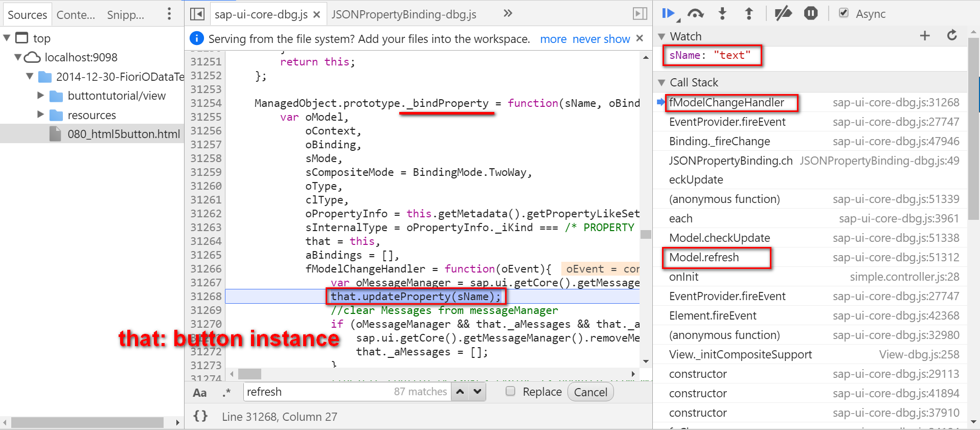Collapse the localhost:9098 tree node
Screen dimensions: 980x430
(x=18, y=57)
